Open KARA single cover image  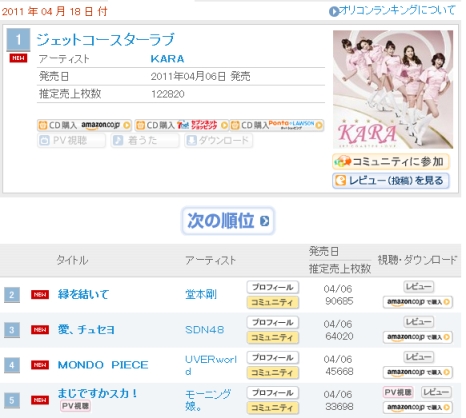pyautogui.click(x=393, y=89)
